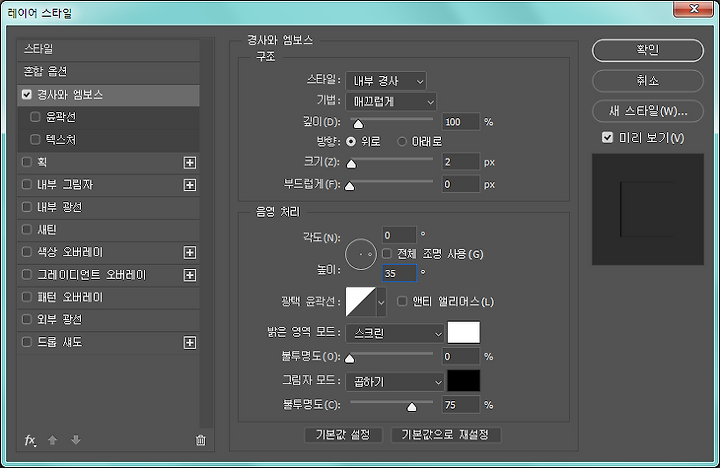Viewport: 720px width, 468px height.
Task: Enable the 패턴 오버레이 checkbox
Action: (x=27, y=297)
